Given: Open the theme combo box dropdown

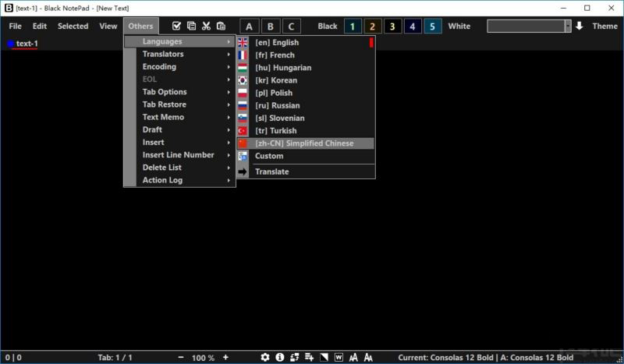Looking at the screenshot, I should click(x=568, y=27).
